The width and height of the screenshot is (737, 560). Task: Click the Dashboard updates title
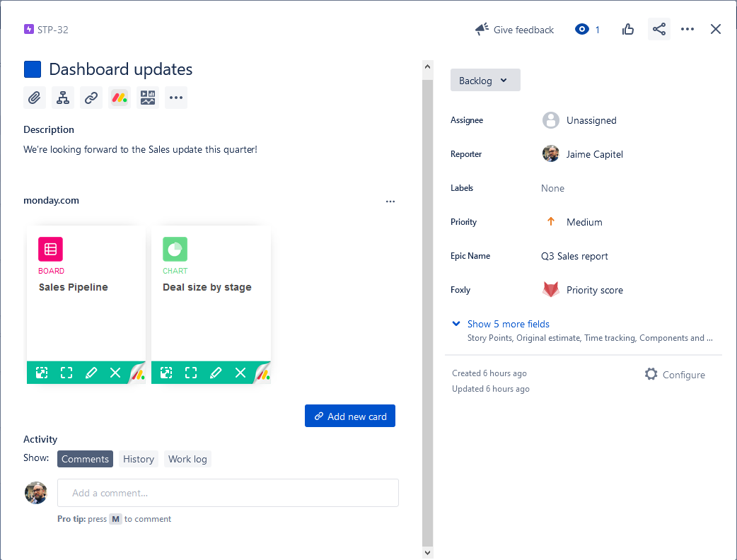121,69
